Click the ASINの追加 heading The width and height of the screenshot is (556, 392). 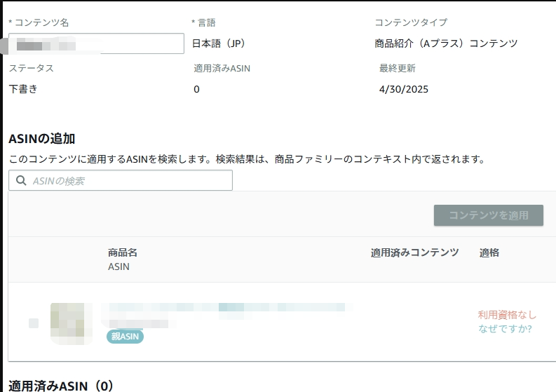point(42,139)
